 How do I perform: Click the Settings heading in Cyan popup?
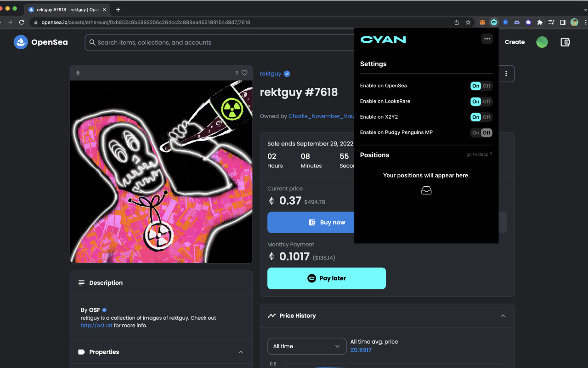pyautogui.click(x=373, y=64)
